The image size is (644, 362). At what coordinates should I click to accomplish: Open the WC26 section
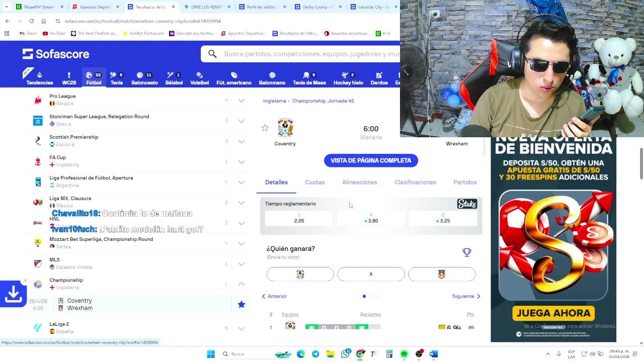(69, 78)
